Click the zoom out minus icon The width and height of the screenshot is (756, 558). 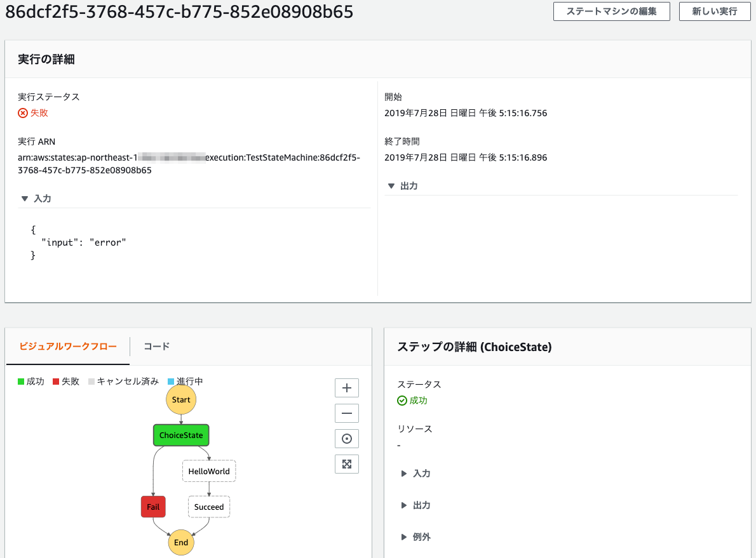346,413
